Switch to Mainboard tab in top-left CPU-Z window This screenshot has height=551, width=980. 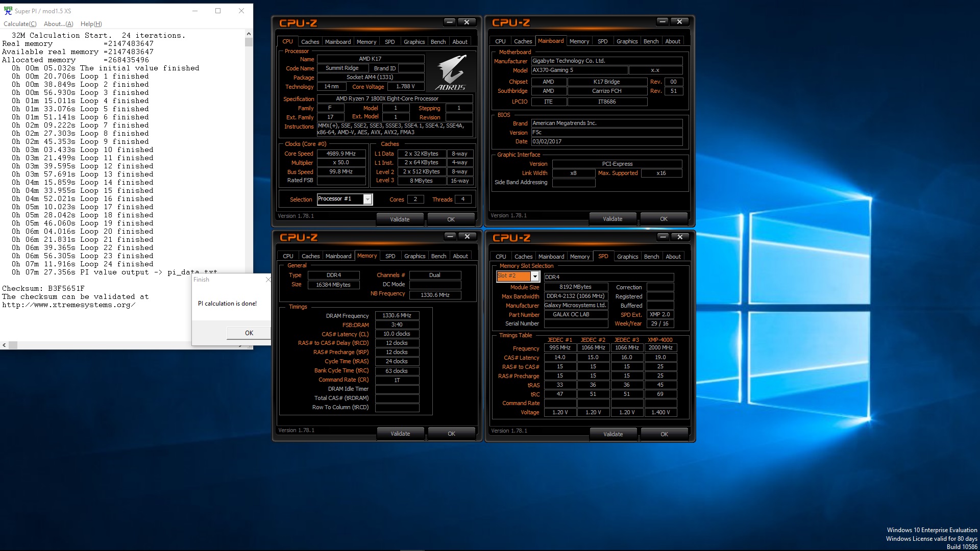pos(338,42)
